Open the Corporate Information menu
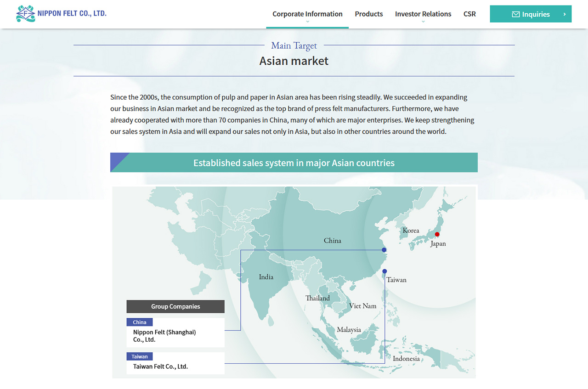Screen dimensions: 588x389 [x=307, y=14]
